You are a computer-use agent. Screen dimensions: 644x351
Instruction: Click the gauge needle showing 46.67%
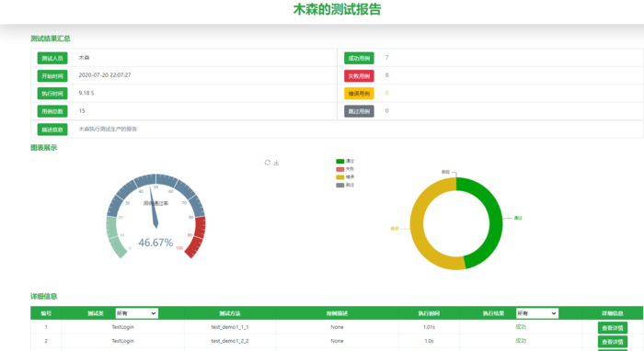point(154,208)
